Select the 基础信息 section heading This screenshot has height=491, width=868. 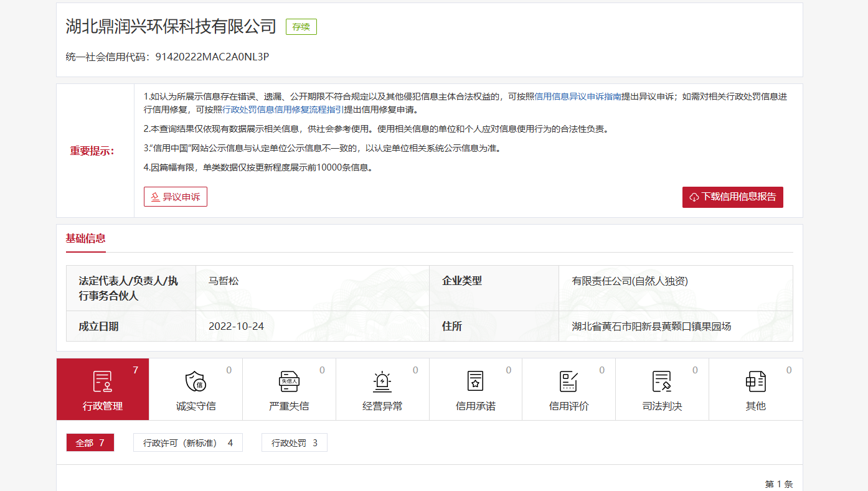click(86, 238)
